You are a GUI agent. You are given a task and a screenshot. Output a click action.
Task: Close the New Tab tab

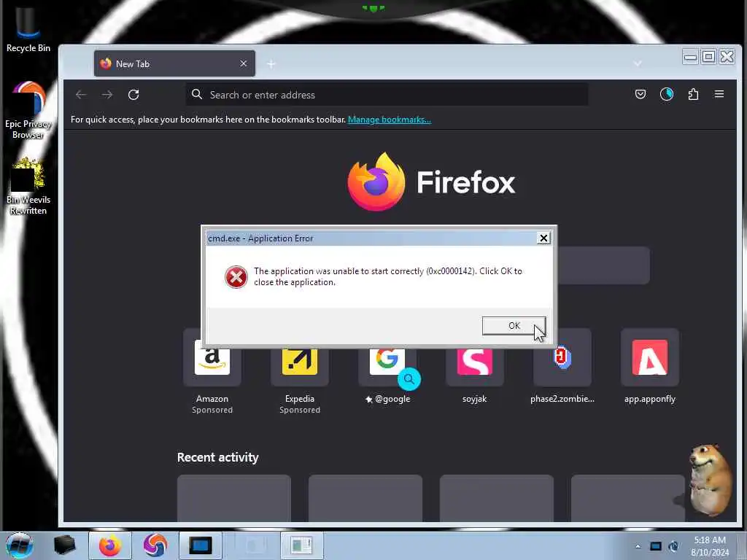[244, 63]
